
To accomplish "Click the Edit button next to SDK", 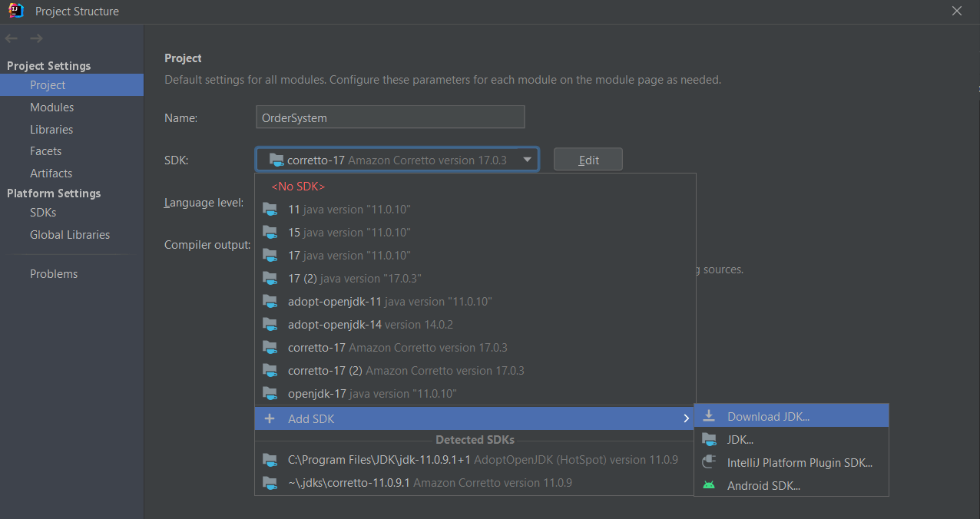I will point(588,160).
